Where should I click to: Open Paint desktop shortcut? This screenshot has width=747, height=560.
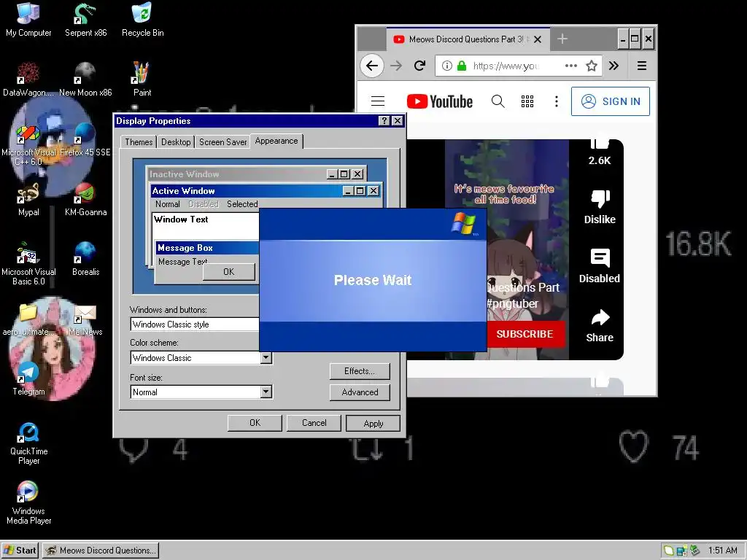click(x=142, y=79)
